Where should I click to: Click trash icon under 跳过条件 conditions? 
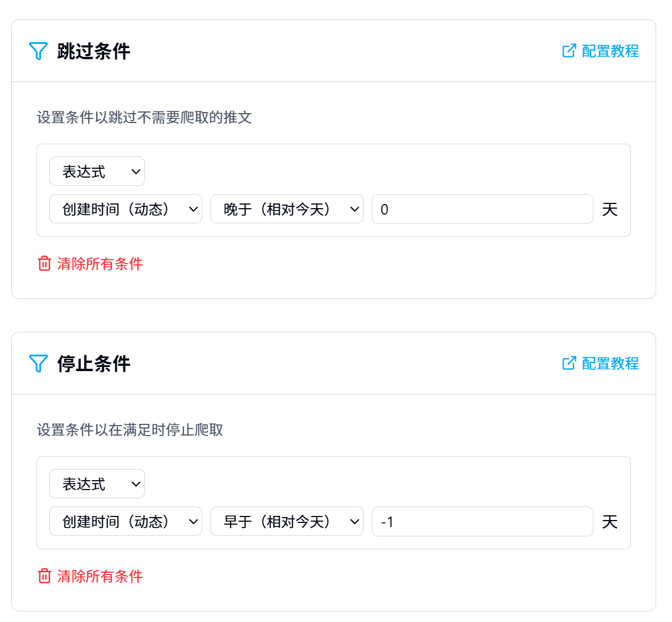click(45, 263)
